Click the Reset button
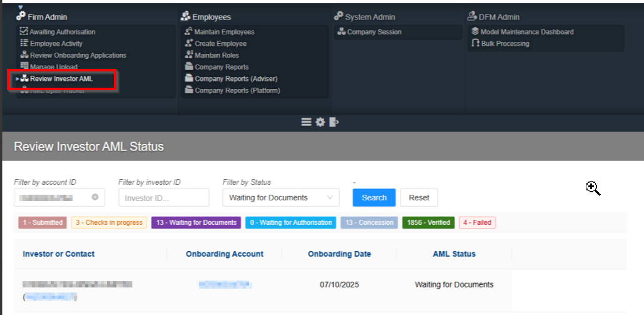Image resolution: width=644 pixels, height=315 pixels. (x=419, y=197)
